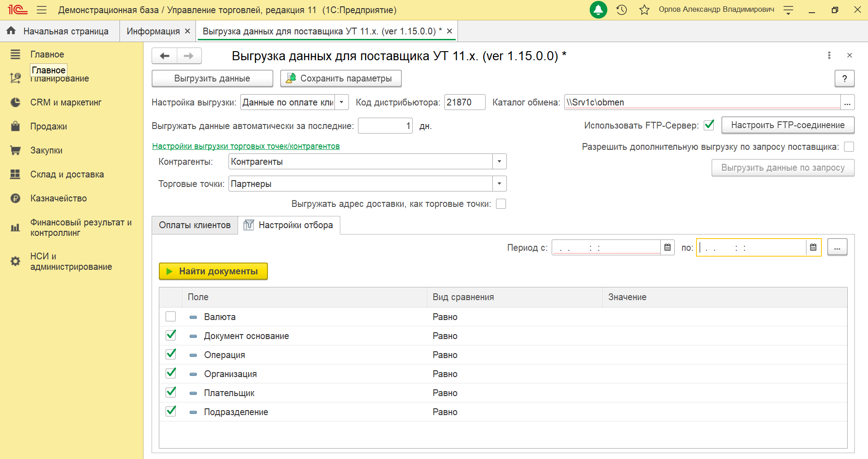
Task: Open service settings icon beside the user name
Action: 788,10
